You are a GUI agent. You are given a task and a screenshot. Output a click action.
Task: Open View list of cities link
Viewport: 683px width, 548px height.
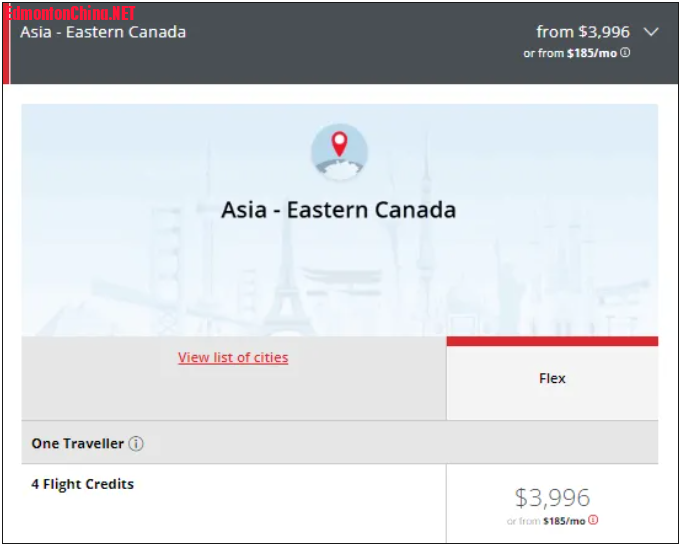point(233,357)
